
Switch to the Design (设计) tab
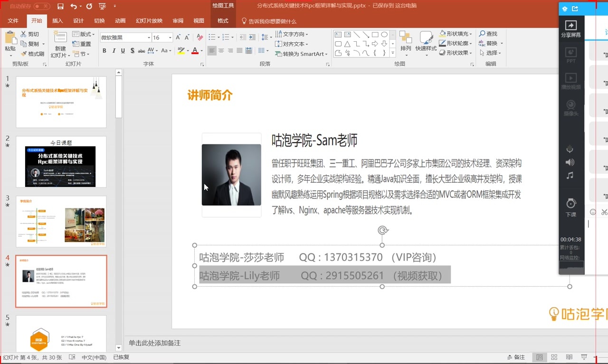point(78,21)
